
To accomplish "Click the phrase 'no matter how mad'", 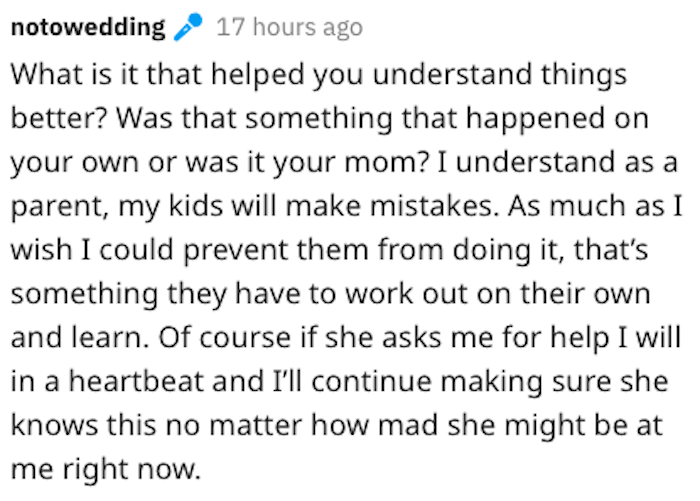I will (x=267, y=425).
